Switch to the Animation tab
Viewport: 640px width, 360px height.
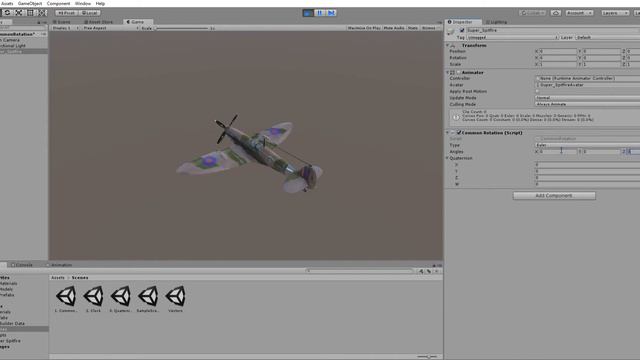(x=59, y=265)
